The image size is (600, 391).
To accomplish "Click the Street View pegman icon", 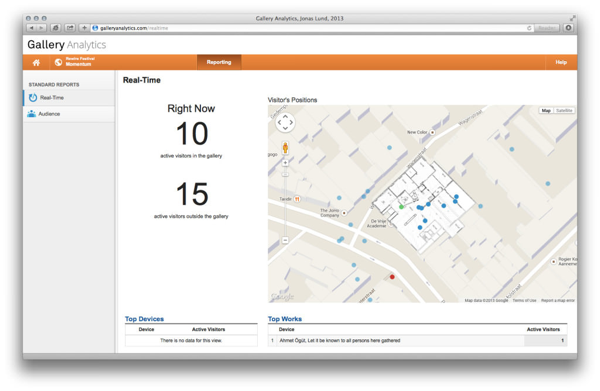I will pos(285,148).
